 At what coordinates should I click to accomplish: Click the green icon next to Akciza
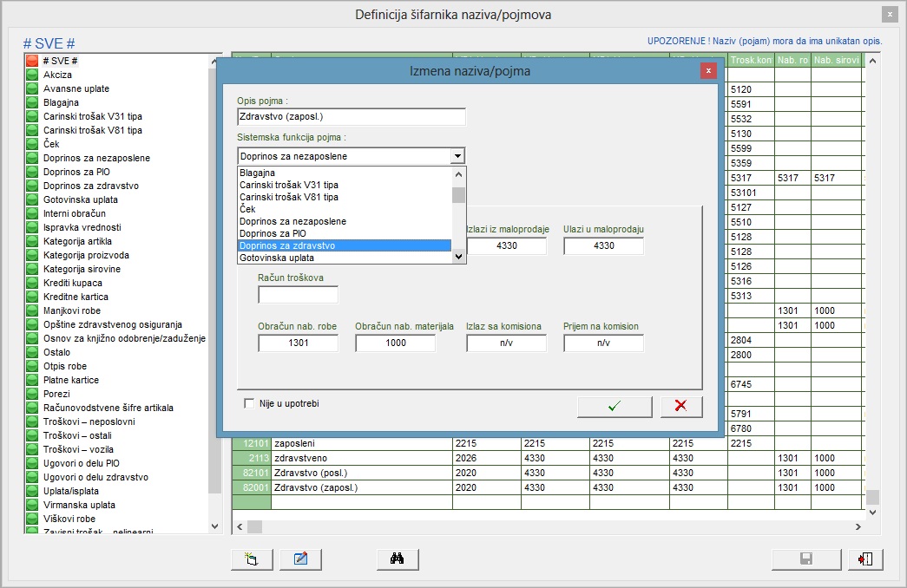[x=32, y=75]
